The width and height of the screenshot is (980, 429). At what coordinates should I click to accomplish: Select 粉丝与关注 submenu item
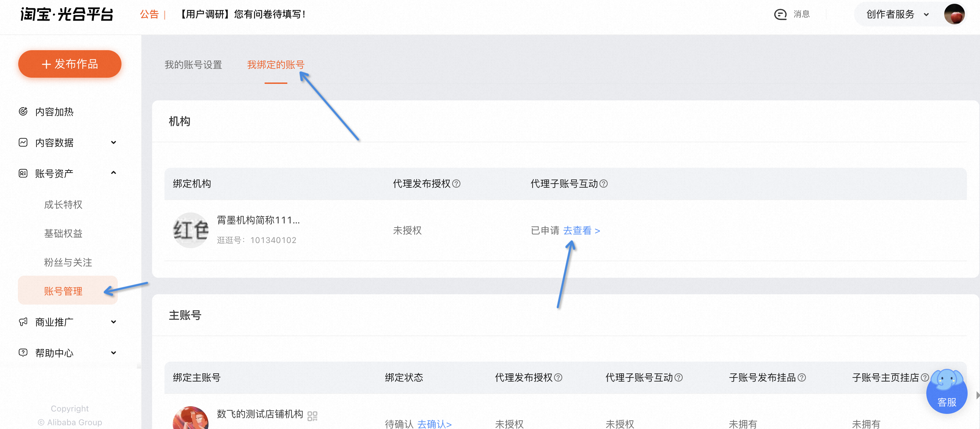68,262
